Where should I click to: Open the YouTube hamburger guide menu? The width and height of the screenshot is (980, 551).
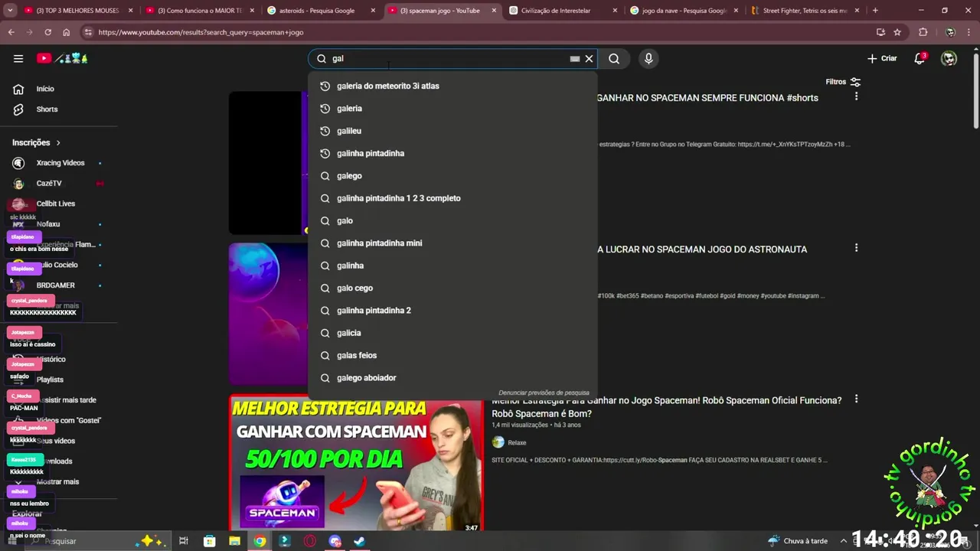click(18, 58)
